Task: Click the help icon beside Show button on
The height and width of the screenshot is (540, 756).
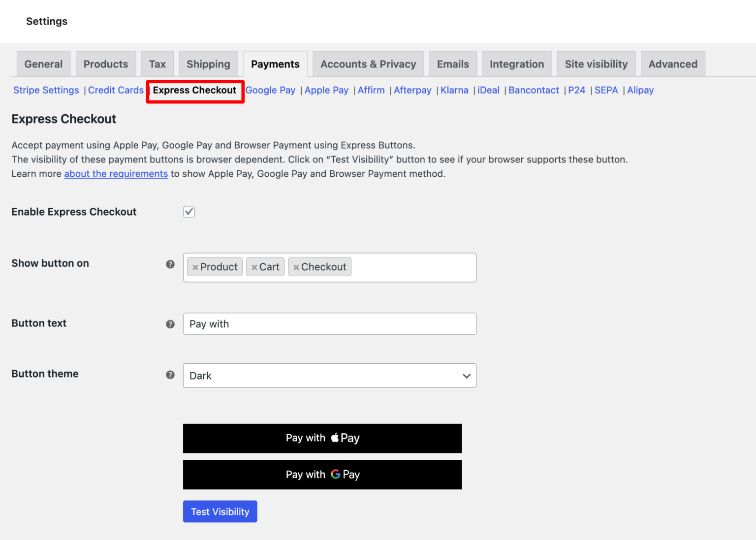Action: click(170, 264)
